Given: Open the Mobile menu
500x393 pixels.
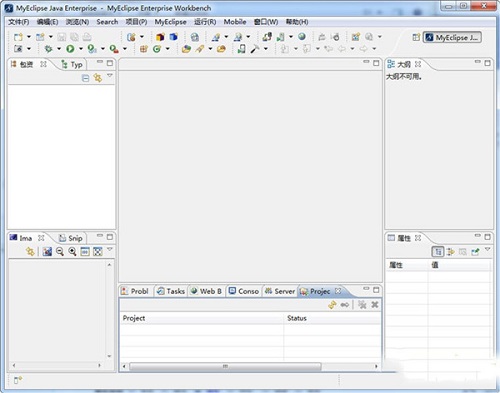Looking at the screenshot, I should [x=235, y=22].
